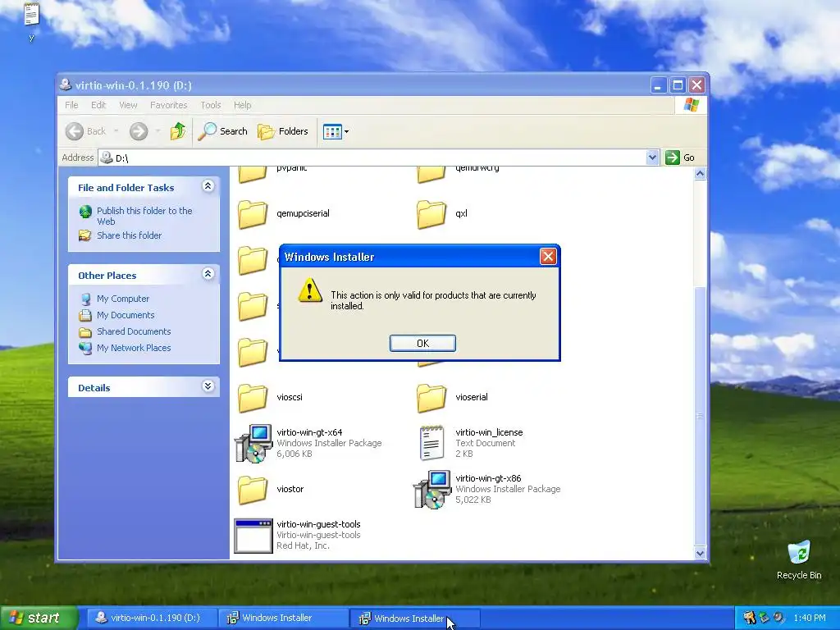Open the Favorites menu
840x630 pixels.
(x=169, y=105)
